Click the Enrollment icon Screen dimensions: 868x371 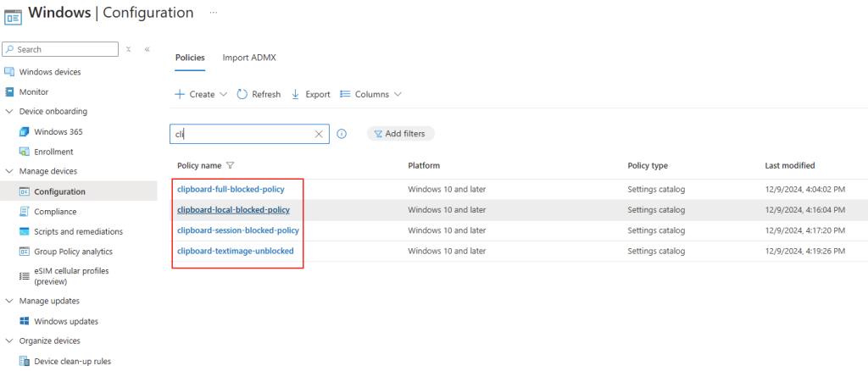point(24,152)
